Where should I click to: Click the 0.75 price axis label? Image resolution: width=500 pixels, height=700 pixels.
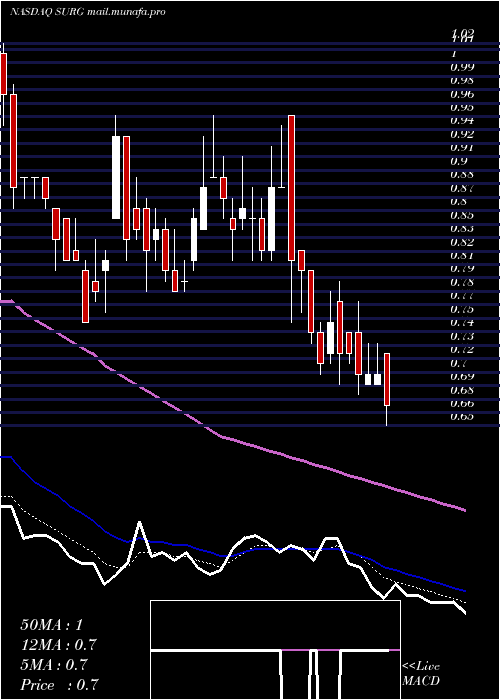pos(462,309)
